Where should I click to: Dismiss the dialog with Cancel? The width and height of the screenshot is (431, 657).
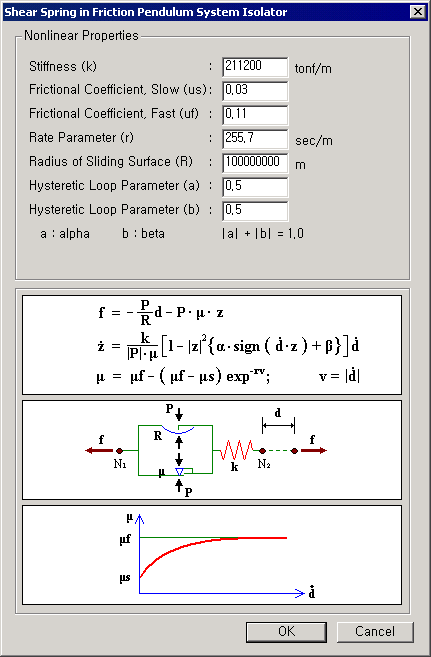tap(375, 631)
